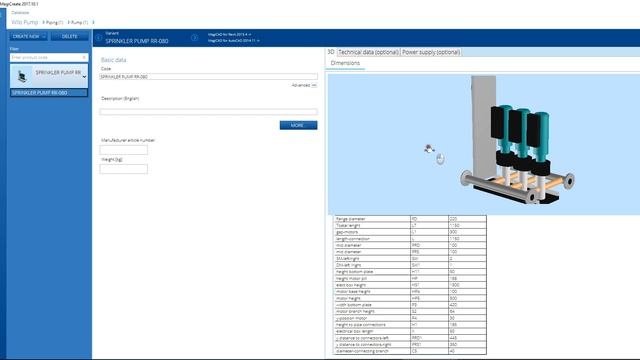Click the Wilo Pump breadcrumb link
The image size is (640, 360).
pyautogui.click(x=25, y=22)
